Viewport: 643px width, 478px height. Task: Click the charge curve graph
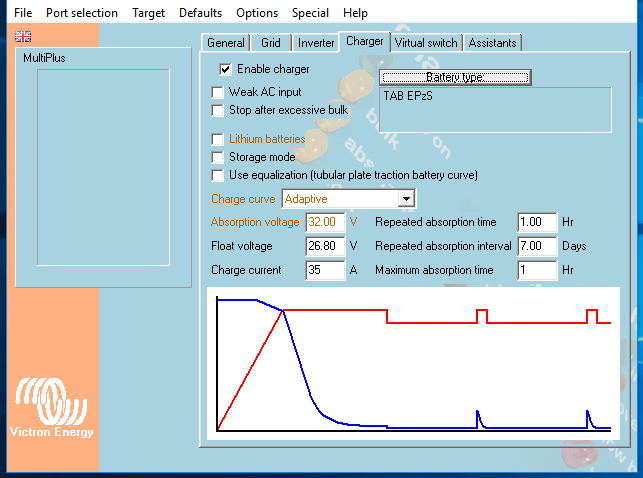click(x=413, y=364)
